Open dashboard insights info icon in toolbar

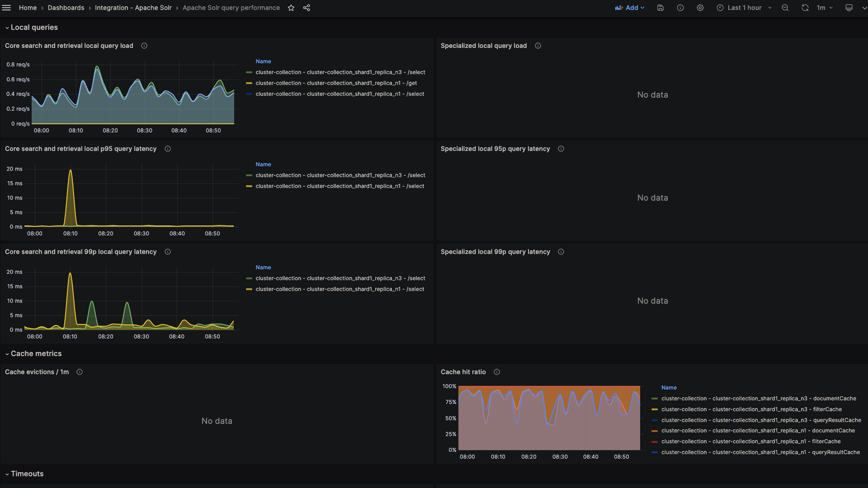(x=680, y=8)
